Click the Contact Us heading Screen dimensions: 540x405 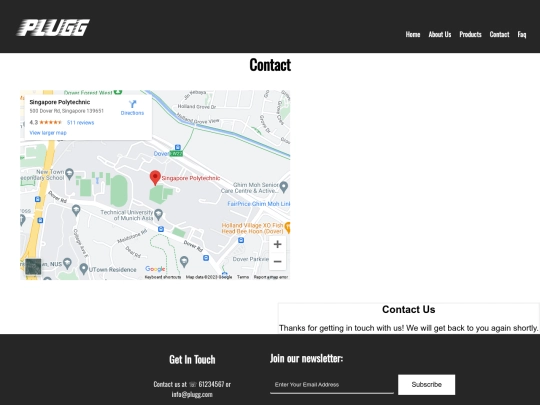coord(408,309)
